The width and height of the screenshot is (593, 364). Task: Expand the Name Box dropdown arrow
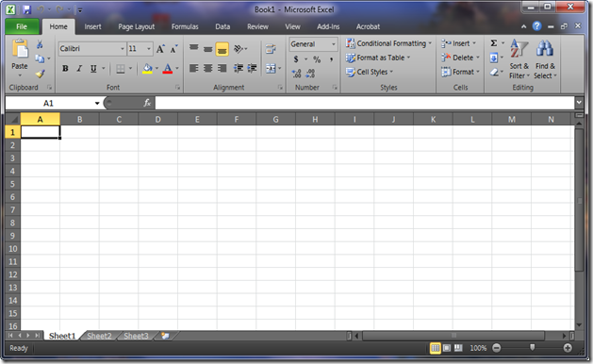click(97, 104)
